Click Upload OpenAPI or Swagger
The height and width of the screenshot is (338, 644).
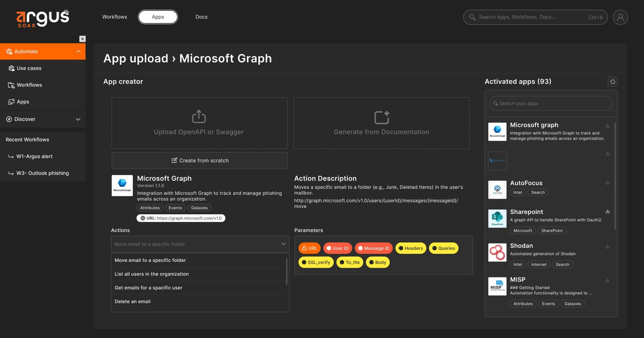tap(200, 123)
